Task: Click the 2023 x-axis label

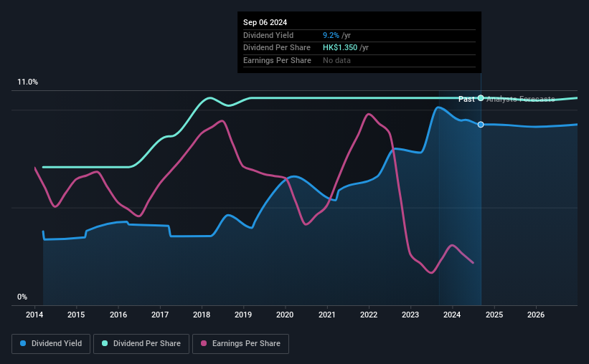Action: [x=410, y=315]
